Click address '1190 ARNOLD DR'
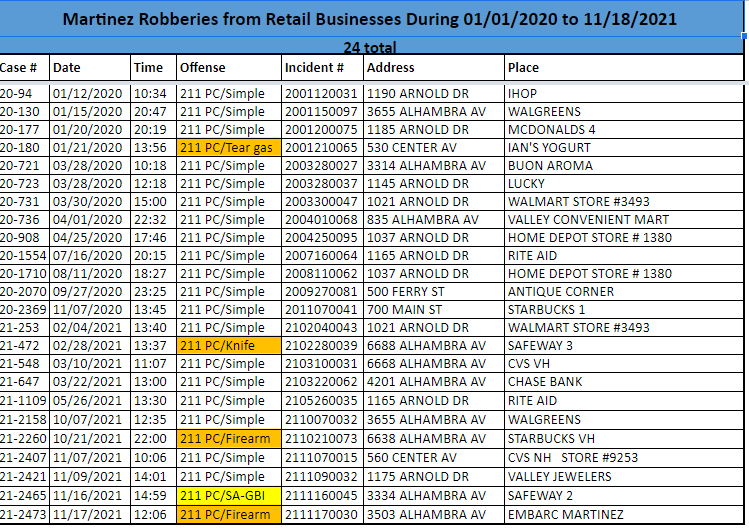Screen dimensions: 749x531 point(434,94)
